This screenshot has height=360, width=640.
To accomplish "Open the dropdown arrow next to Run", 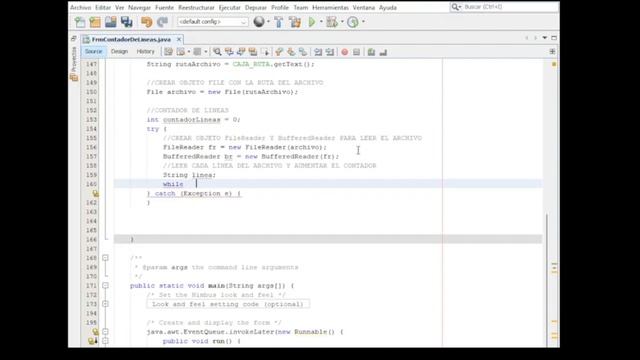I will point(321,22).
